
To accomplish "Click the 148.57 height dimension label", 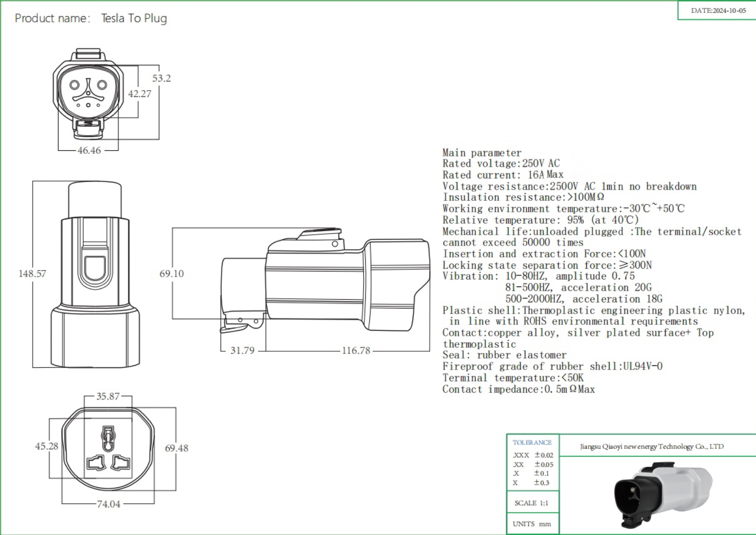I will pos(32,274).
